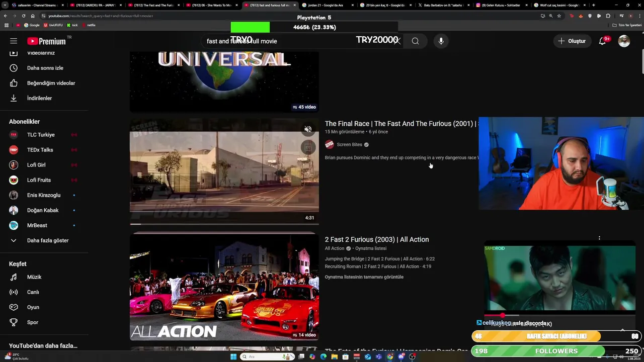Screen dimensions: 644x362
Task: Open the Chrome extensions puzzle icon
Action: [608, 16]
